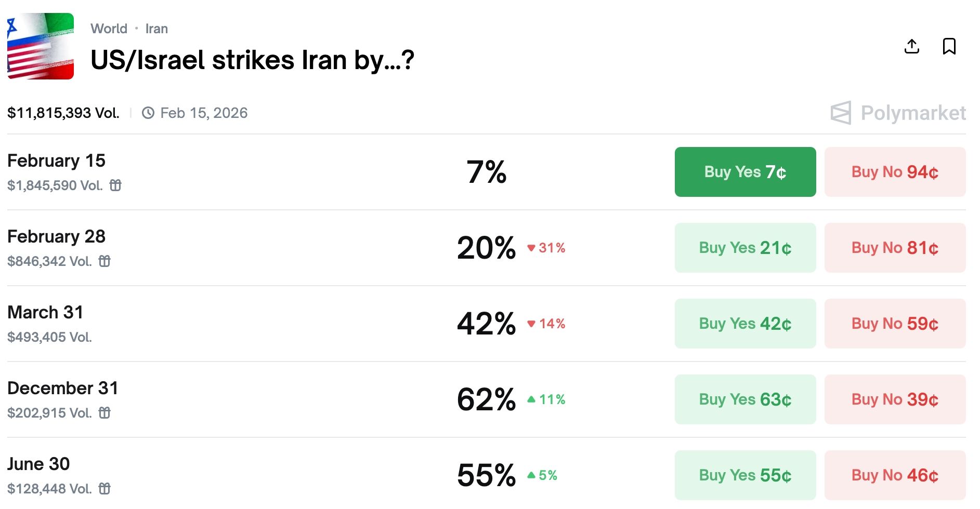Viewport: 980px width, 509px height.
Task: Open the Iran category link
Action: [x=156, y=29]
